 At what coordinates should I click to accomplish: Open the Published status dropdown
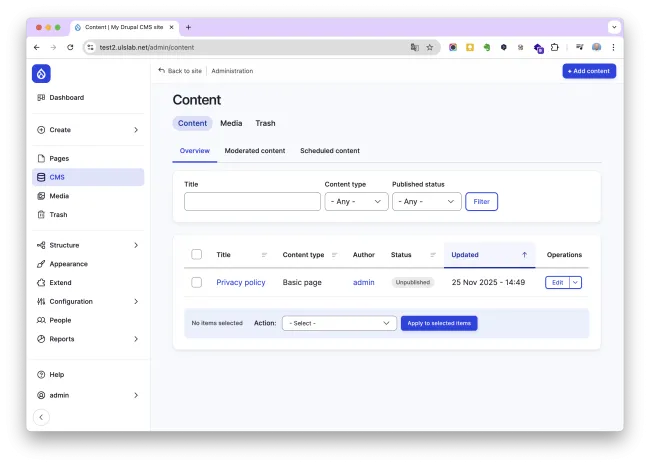click(x=426, y=202)
